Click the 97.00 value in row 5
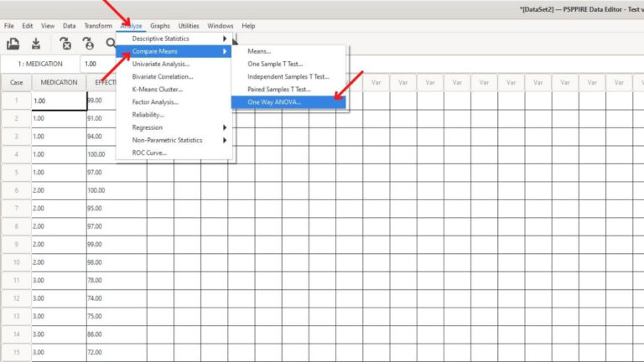Viewport: 644px width, 362px height. (95, 173)
